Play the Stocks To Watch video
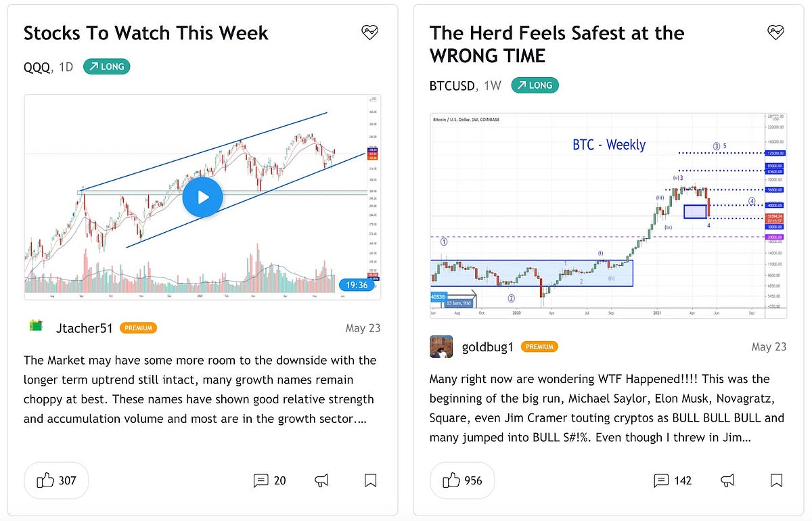 tap(202, 197)
